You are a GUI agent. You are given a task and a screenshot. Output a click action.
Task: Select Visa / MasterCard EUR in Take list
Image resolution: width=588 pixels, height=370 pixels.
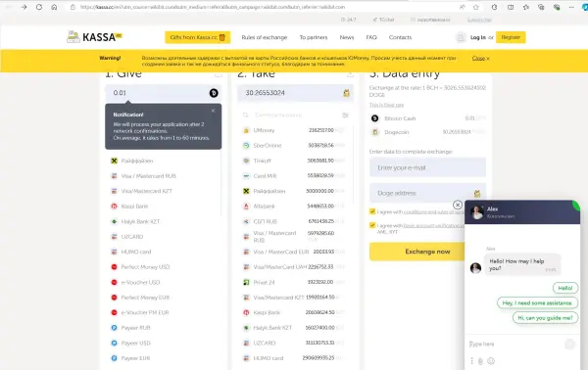click(294, 252)
